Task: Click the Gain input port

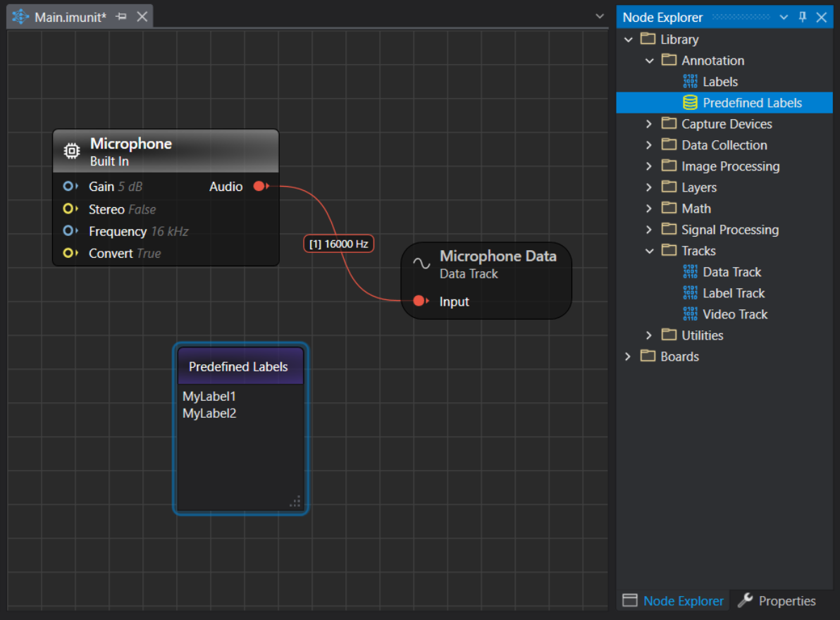Action: [x=68, y=187]
